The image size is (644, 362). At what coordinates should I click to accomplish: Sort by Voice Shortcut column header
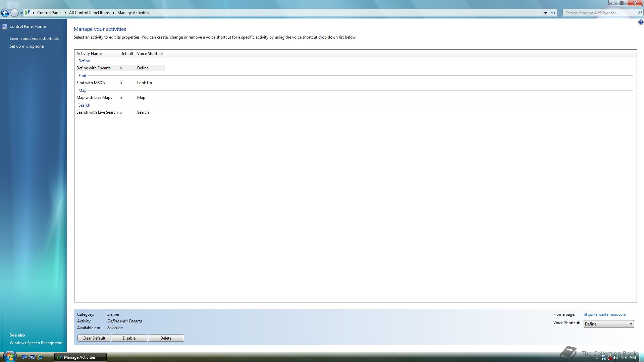coord(150,54)
